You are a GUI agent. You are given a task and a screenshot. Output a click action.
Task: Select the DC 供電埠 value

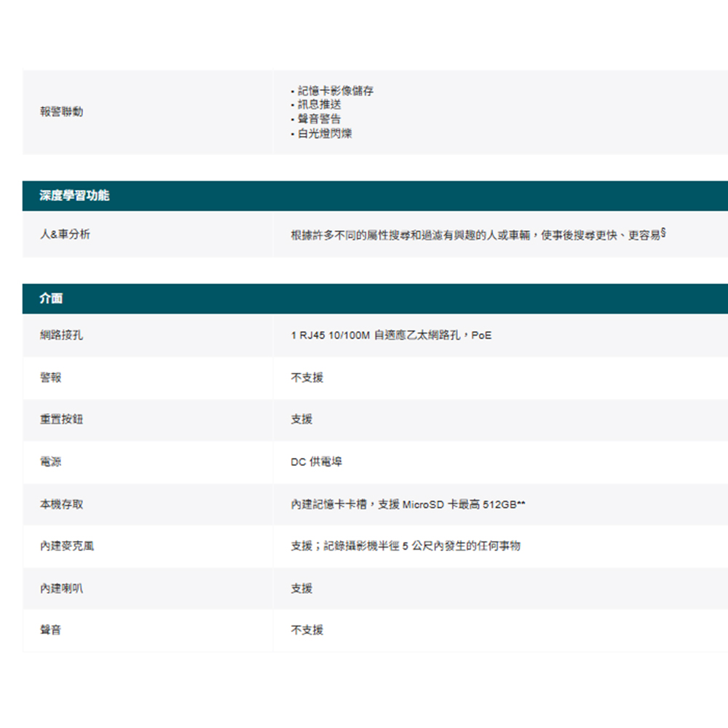pyautogui.click(x=317, y=462)
